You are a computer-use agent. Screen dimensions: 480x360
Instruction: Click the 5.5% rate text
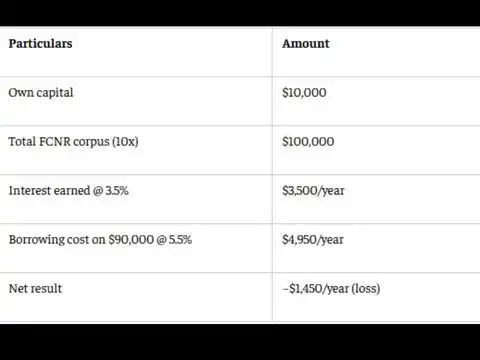(180, 240)
